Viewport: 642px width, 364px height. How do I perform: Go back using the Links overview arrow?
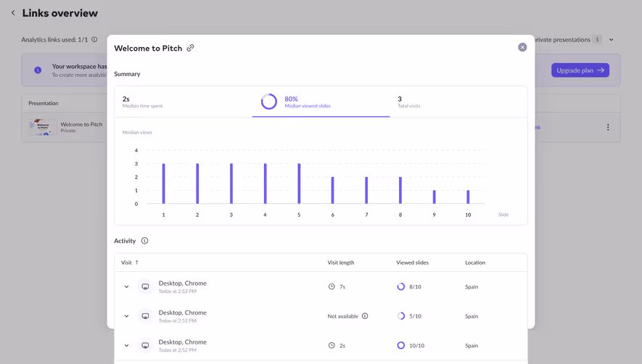pos(13,13)
